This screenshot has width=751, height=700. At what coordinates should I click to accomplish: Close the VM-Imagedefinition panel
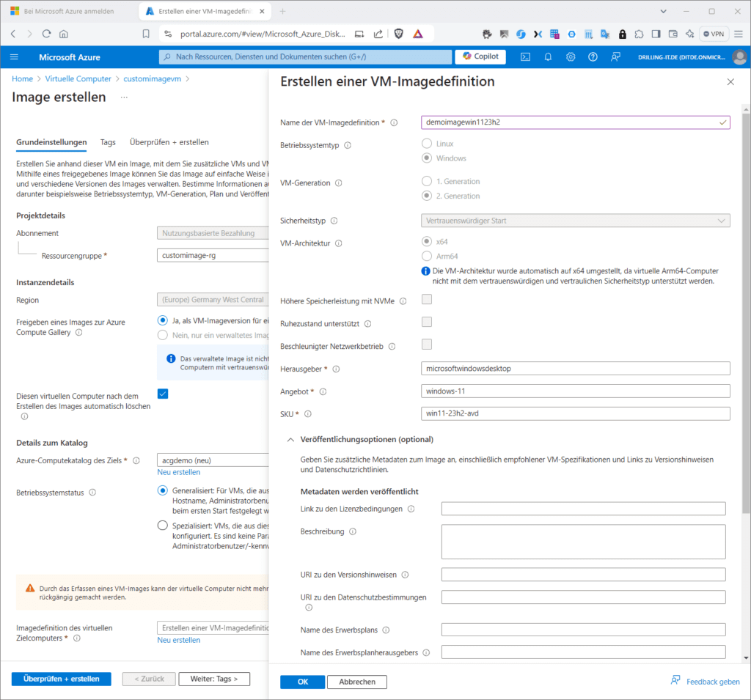pyautogui.click(x=730, y=82)
